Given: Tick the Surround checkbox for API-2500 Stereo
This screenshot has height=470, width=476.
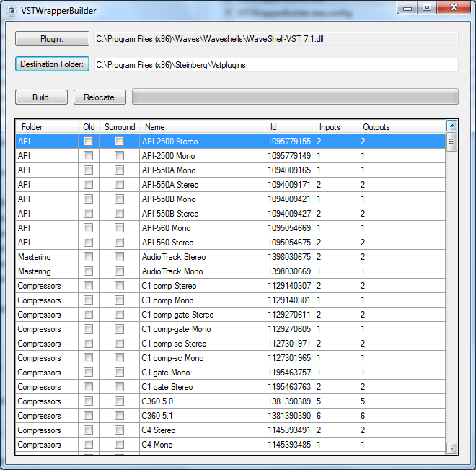Looking at the screenshot, I should 119,141.
